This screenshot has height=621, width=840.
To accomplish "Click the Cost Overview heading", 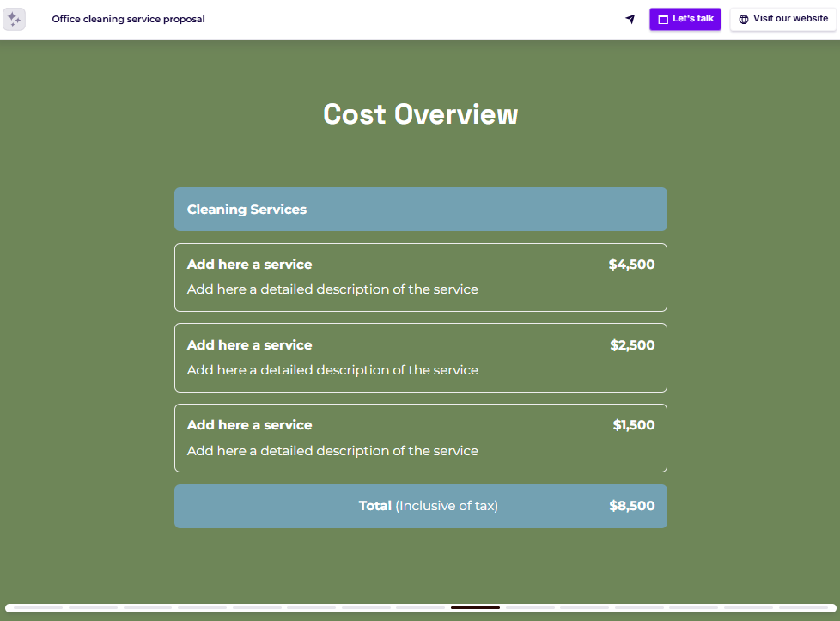I will coord(420,113).
